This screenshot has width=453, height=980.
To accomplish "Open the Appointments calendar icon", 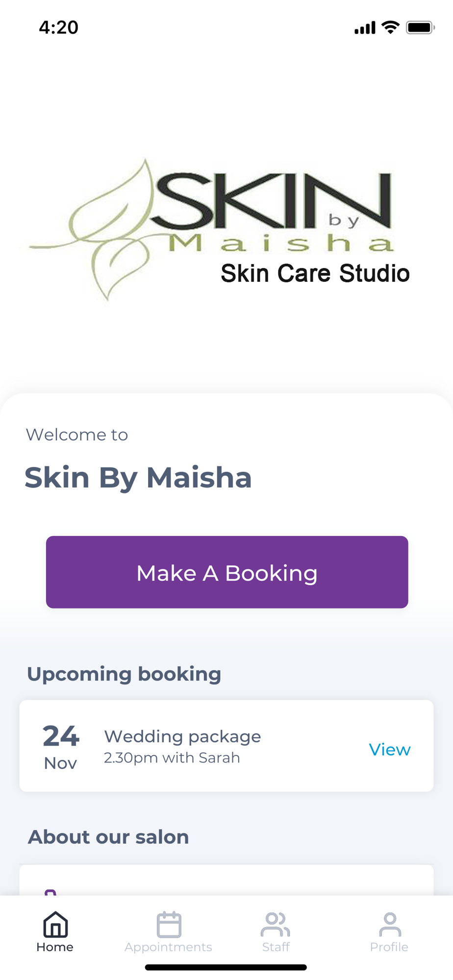I will (x=169, y=924).
